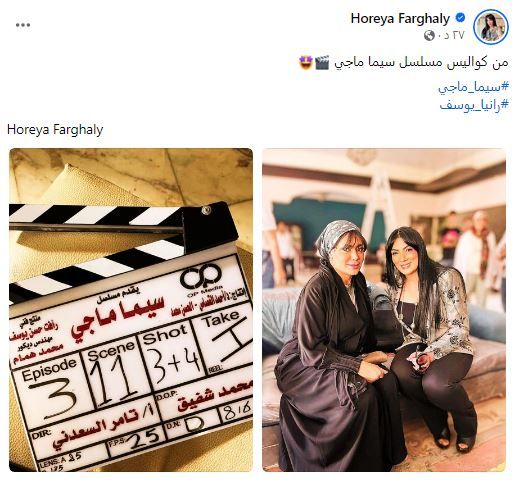The height and width of the screenshot is (489, 520).
Task: Click the Horeya Farghaly caption above the photos
Action: click(x=55, y=130)
